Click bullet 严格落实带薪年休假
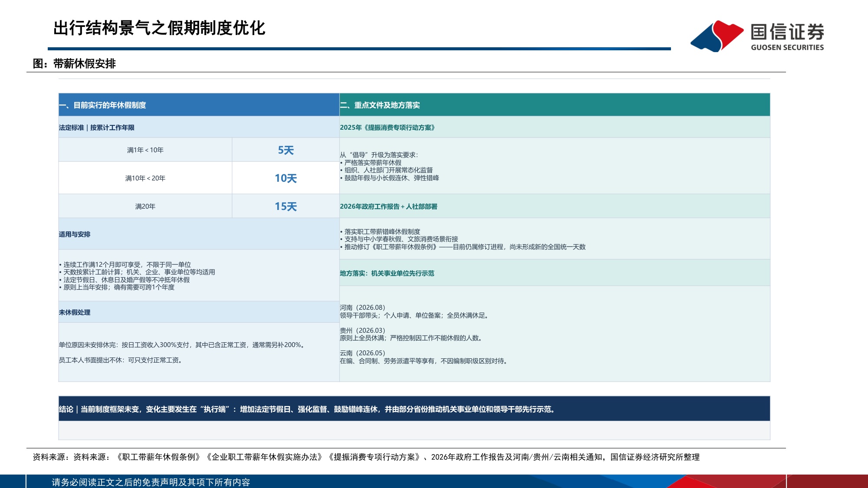868x488 pixels. pos(371,163)
